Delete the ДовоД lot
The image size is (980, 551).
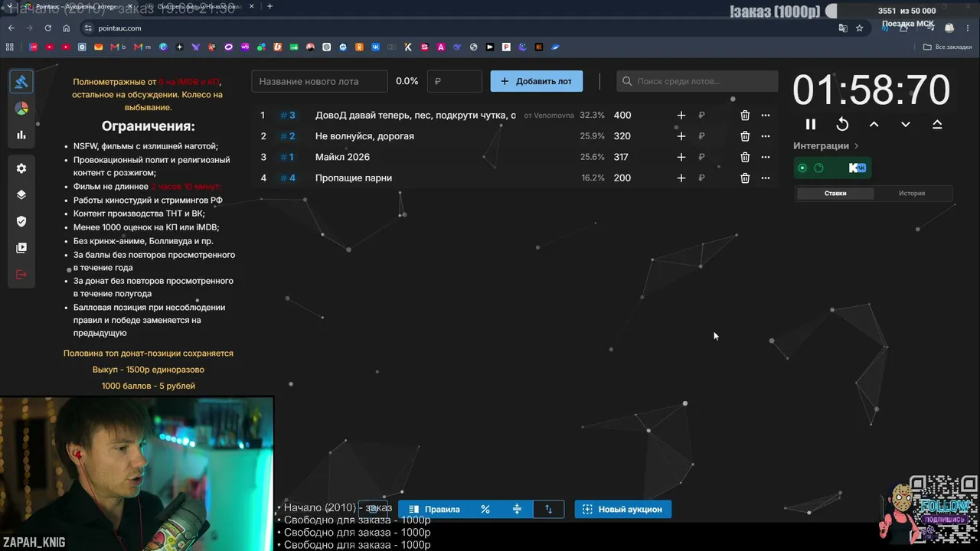click(745, 116)
